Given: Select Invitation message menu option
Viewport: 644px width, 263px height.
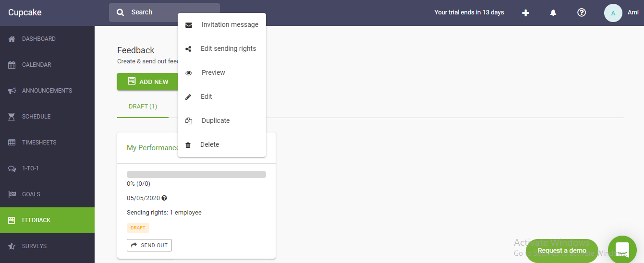Looking at the screenshot, I should tap(230, 25).
